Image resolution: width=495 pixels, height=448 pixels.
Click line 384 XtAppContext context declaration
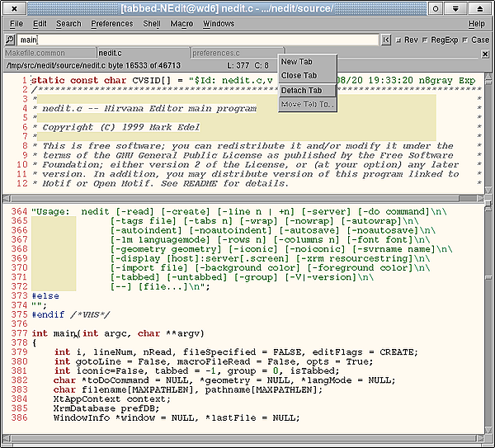click(111, 399)
